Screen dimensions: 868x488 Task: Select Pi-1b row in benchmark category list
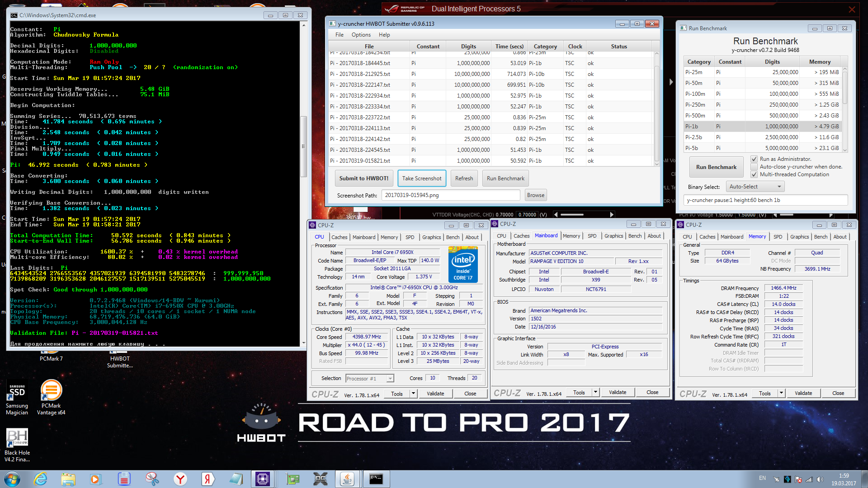tap(763, 127)
